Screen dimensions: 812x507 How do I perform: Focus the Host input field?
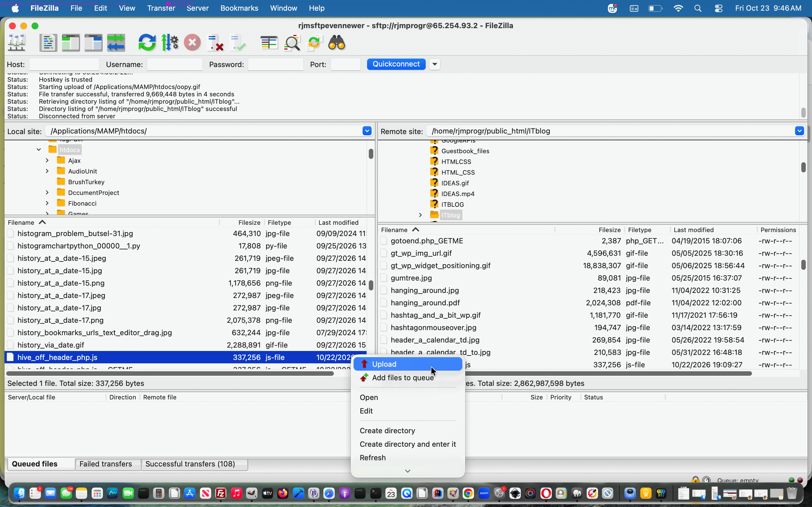click(x=64, y=65)
